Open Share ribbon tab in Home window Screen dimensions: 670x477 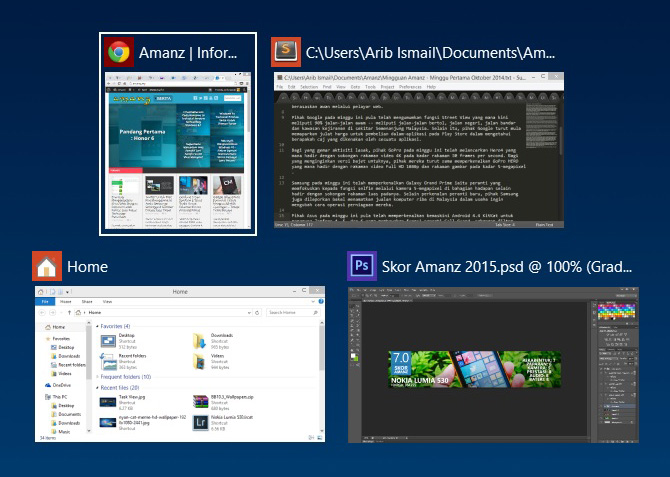[87, 302]
